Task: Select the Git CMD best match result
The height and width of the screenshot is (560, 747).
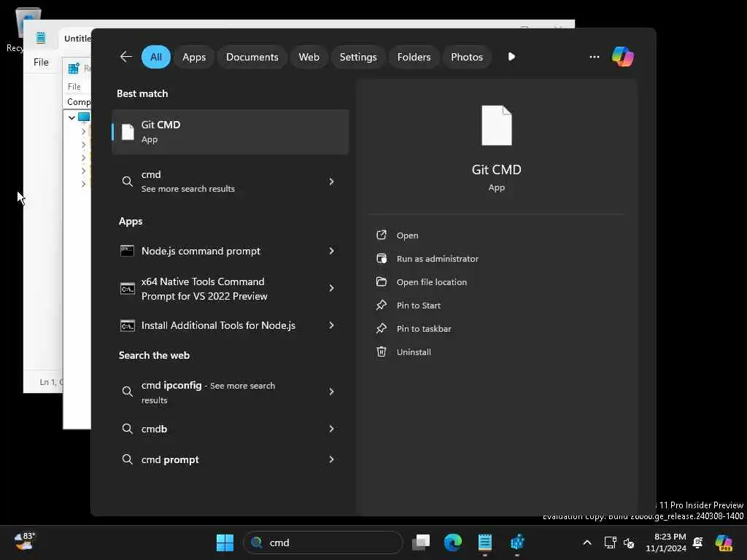Action: (230, 132)
